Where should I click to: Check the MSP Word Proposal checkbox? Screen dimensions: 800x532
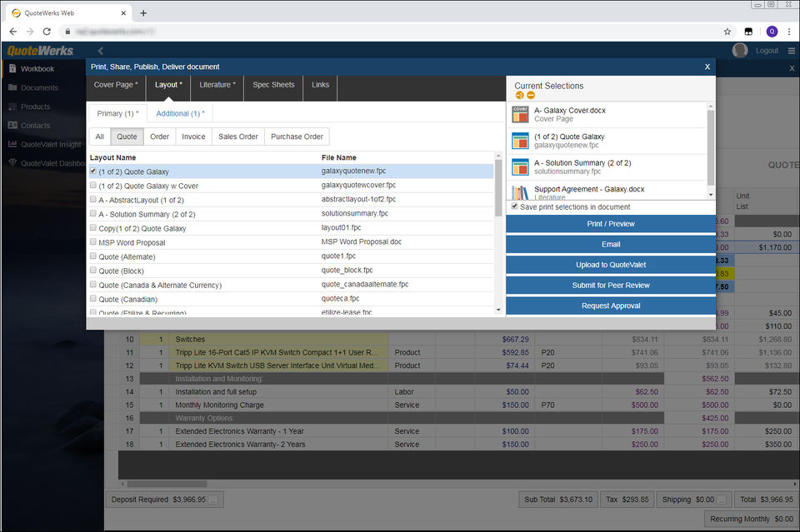click(92, 242)
